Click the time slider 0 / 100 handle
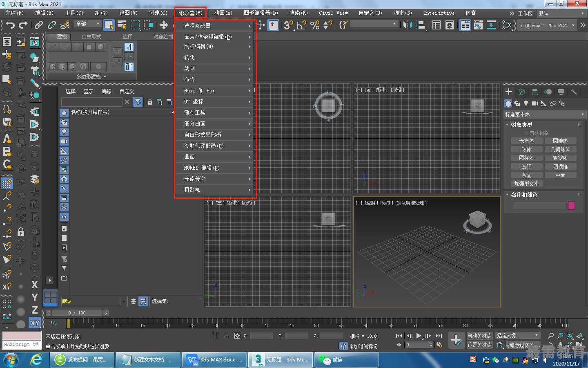The width and height of the screenshot is (588, 368). [x=77, y=313]
